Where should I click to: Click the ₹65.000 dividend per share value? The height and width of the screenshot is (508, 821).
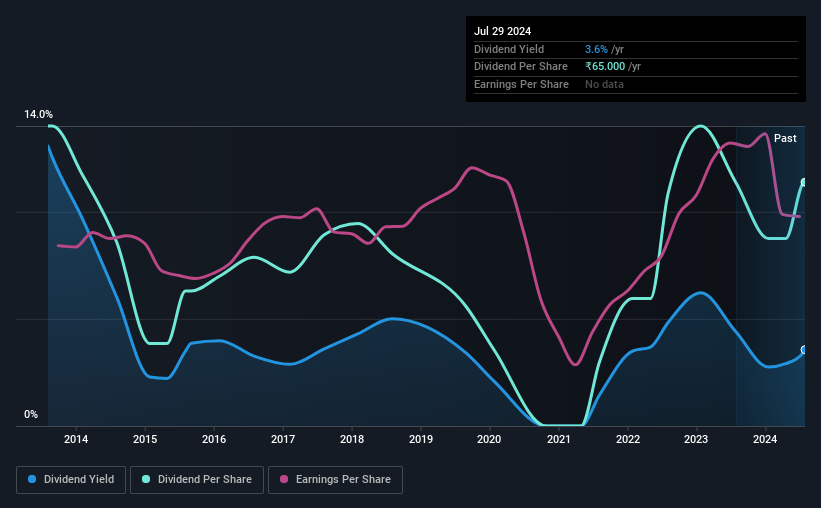[x=605, y=67]
